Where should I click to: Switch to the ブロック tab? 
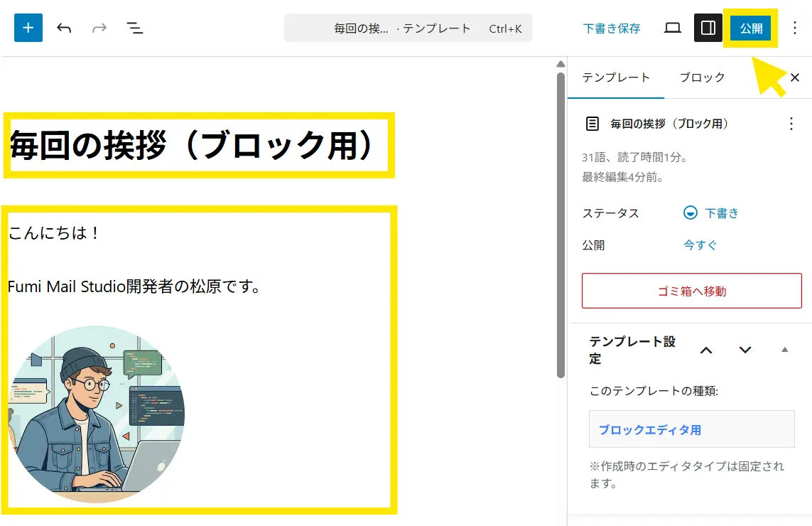tap(702, 77)
